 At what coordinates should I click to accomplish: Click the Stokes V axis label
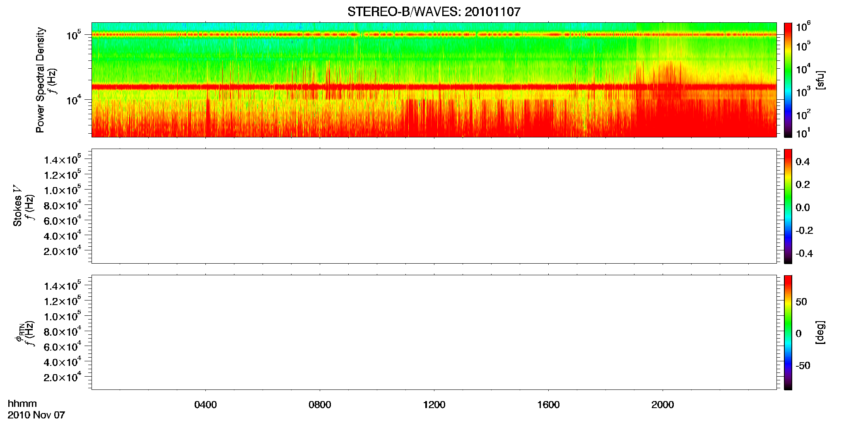17,206
